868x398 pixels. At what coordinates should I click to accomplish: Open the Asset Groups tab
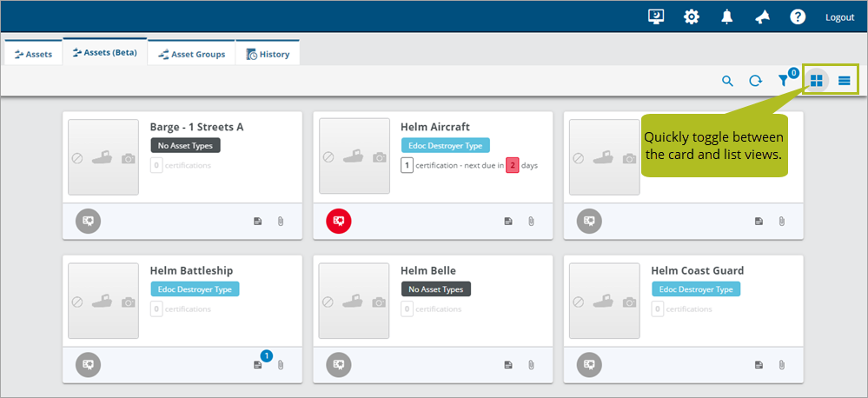[191, 54]
